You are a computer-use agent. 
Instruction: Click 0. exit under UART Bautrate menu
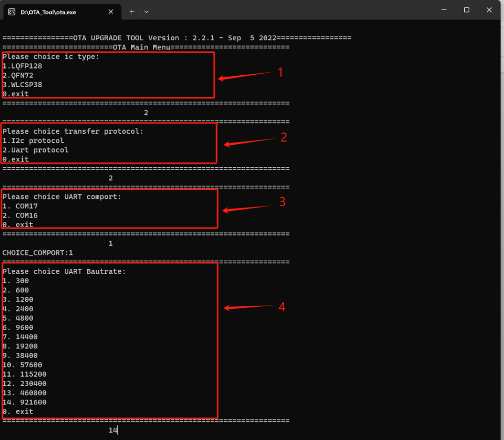pos(18,411)
